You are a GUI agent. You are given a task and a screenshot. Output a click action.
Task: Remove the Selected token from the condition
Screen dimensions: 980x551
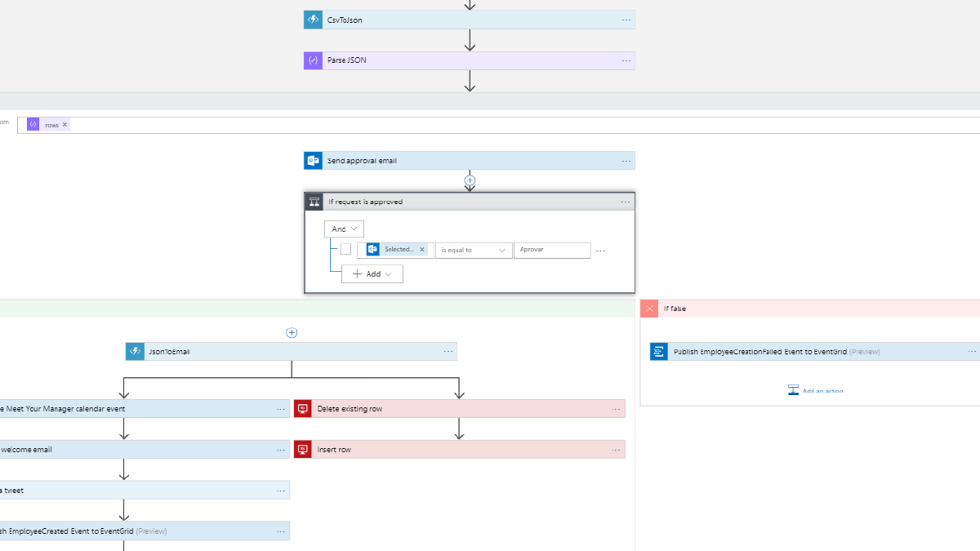point(422,250)
